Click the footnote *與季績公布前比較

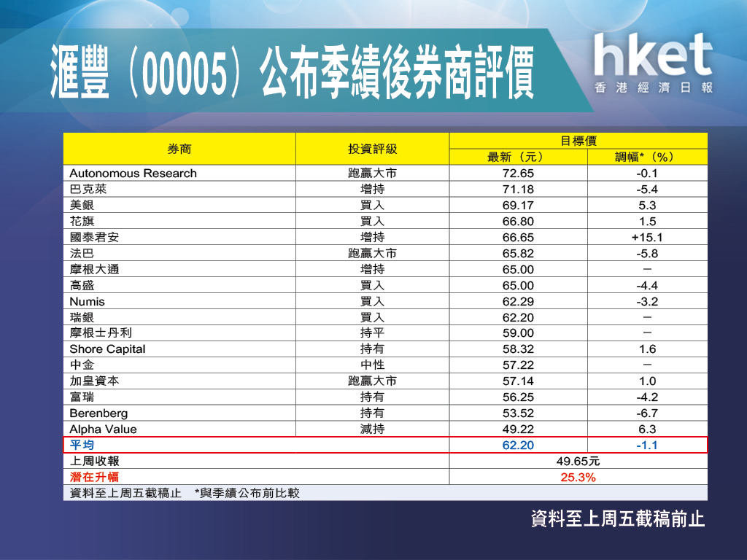pos(247,493)
